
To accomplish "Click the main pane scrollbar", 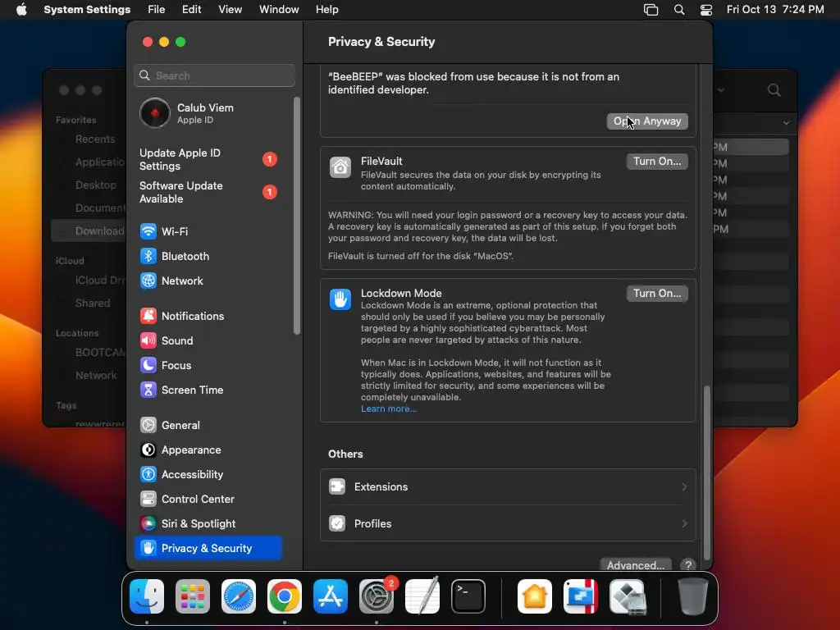I will point(706,472).
